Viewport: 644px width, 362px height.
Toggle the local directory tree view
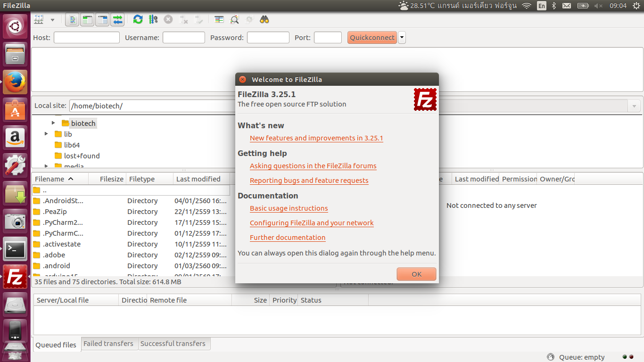point(87,20)
